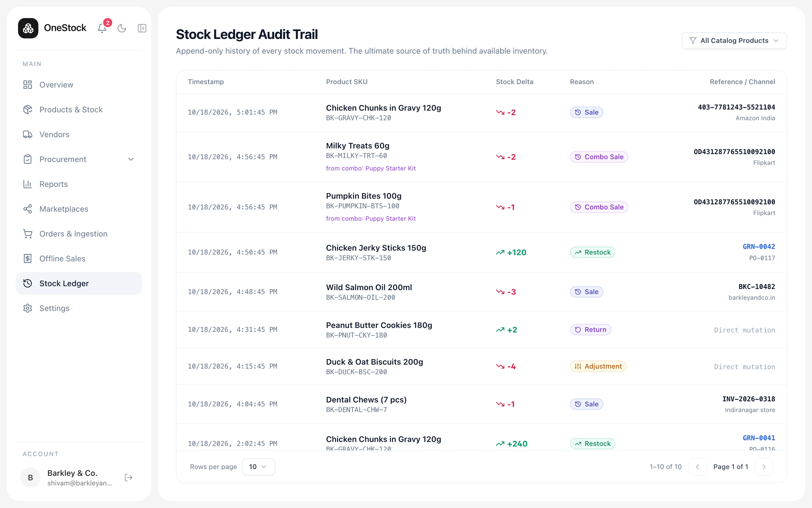Click Milky Treats 'from combo: Puppy Starter Kit'
This screenshot has height=508, width=812.
point(371,168)
